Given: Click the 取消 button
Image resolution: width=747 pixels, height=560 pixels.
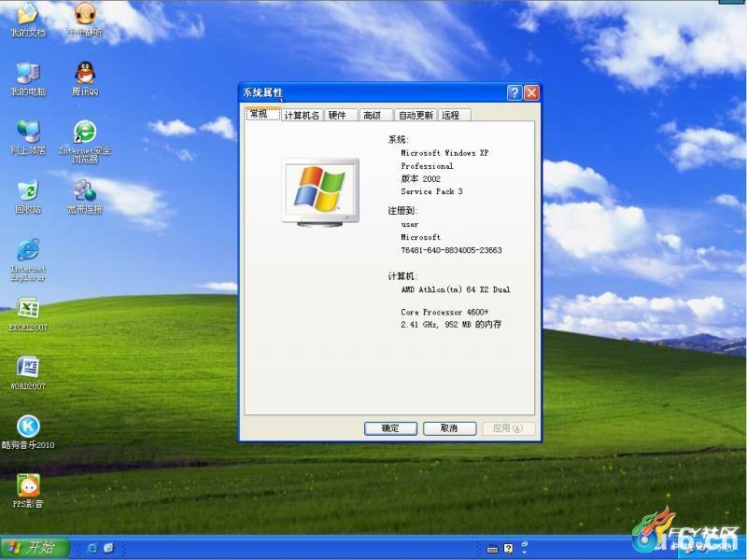Looking at the screenshot, I should (x=450, y=428).
